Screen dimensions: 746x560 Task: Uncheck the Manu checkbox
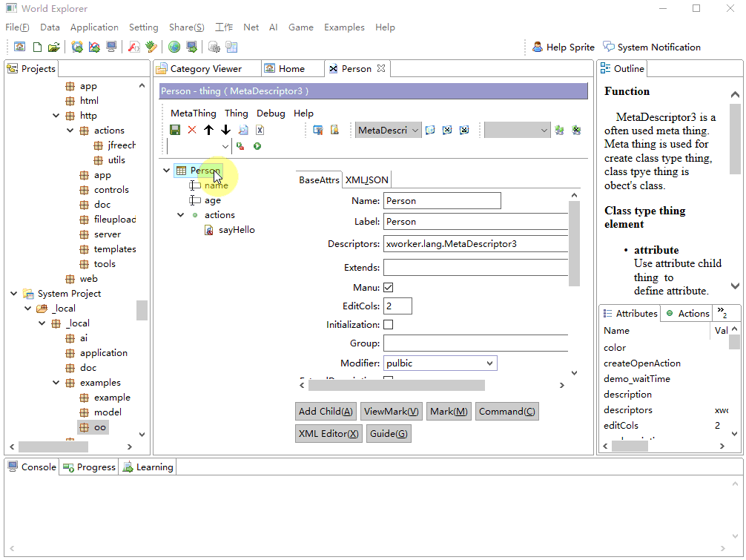[389, 287]
